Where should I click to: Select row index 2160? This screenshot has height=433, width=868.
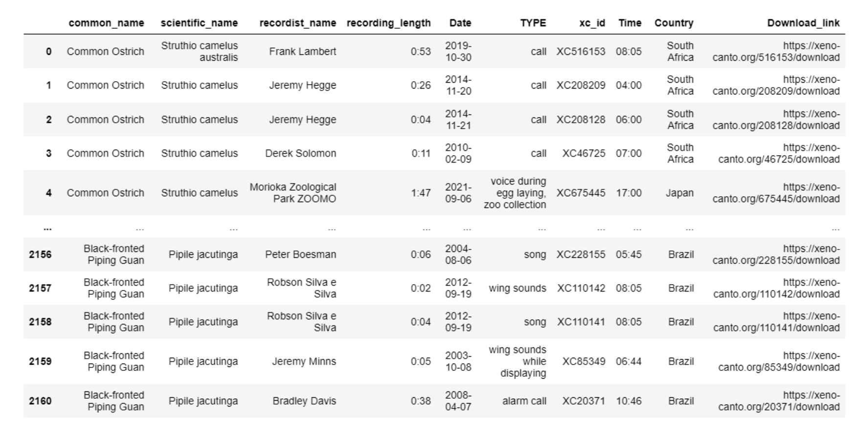(40, 401)
